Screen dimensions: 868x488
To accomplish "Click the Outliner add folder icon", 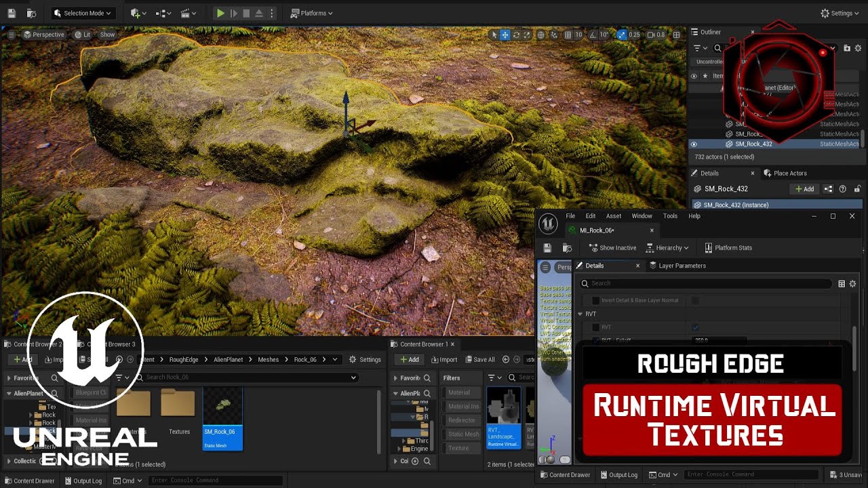I will (847, 48).
